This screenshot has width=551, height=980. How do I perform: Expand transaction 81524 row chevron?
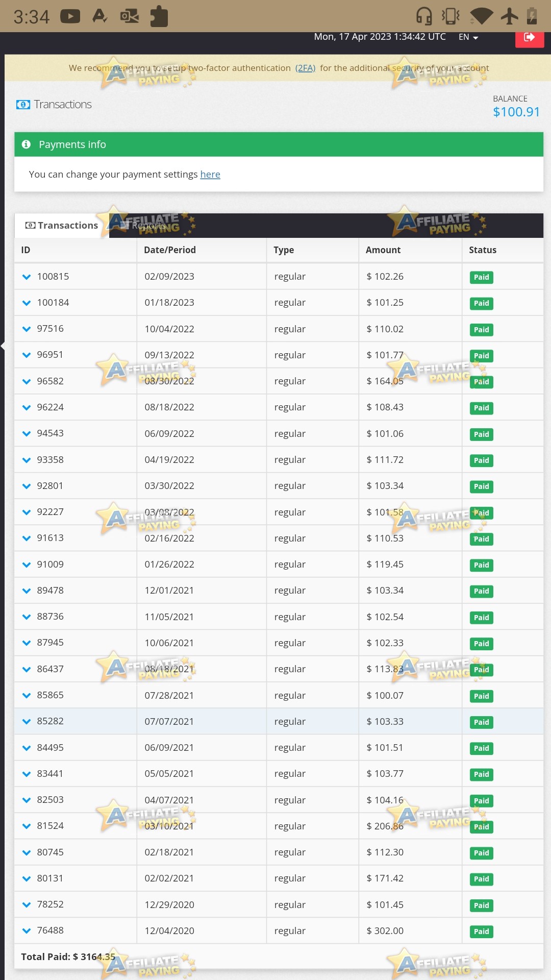27,826
